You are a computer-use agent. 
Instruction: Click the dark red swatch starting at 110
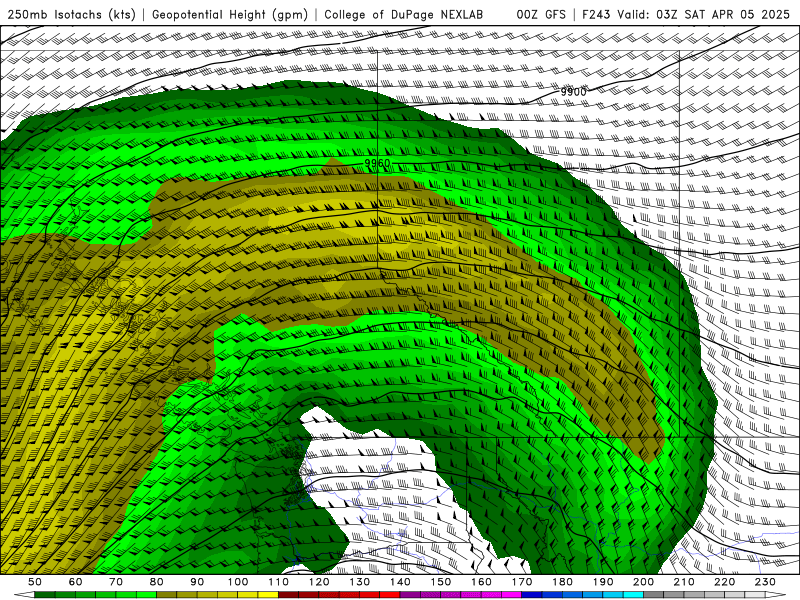click(x=288, y=595)
